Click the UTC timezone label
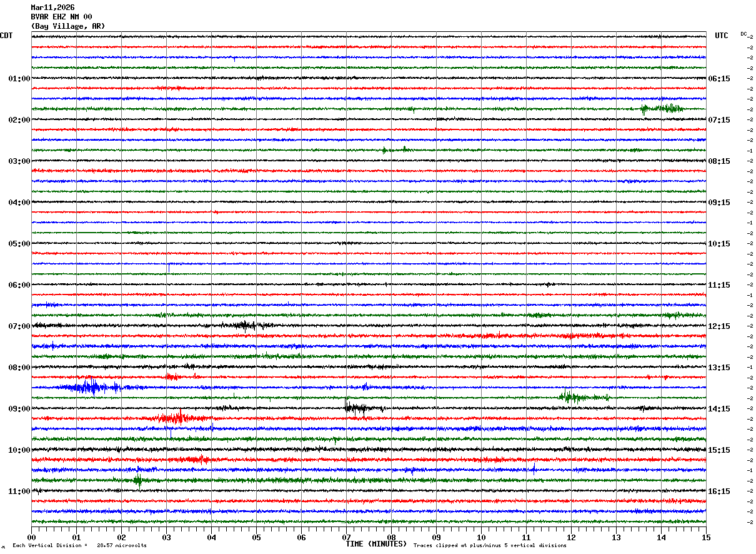Image resolution: width=756 pixels, height=554 pixels. [x=722, y=36]
